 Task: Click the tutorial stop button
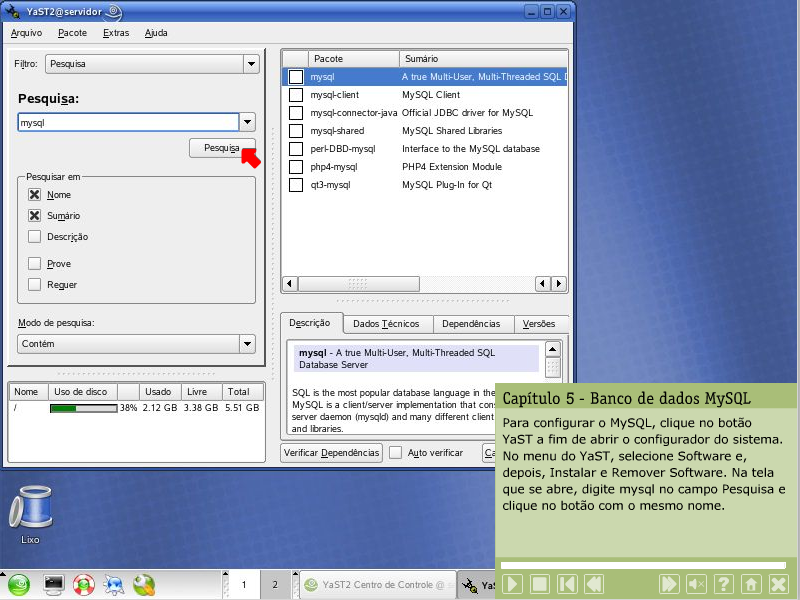(x=540, y=584)
